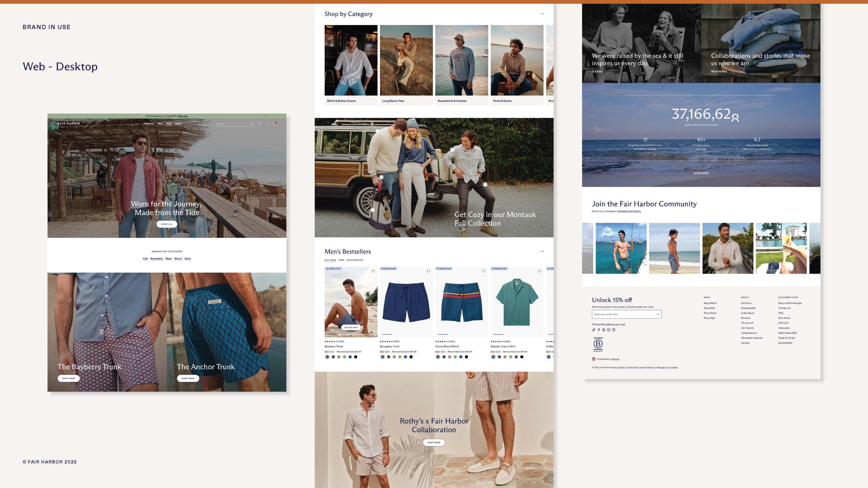
Task: Favorite the Bayberry Trunk with its heart icon
Action: pos(373,271)
